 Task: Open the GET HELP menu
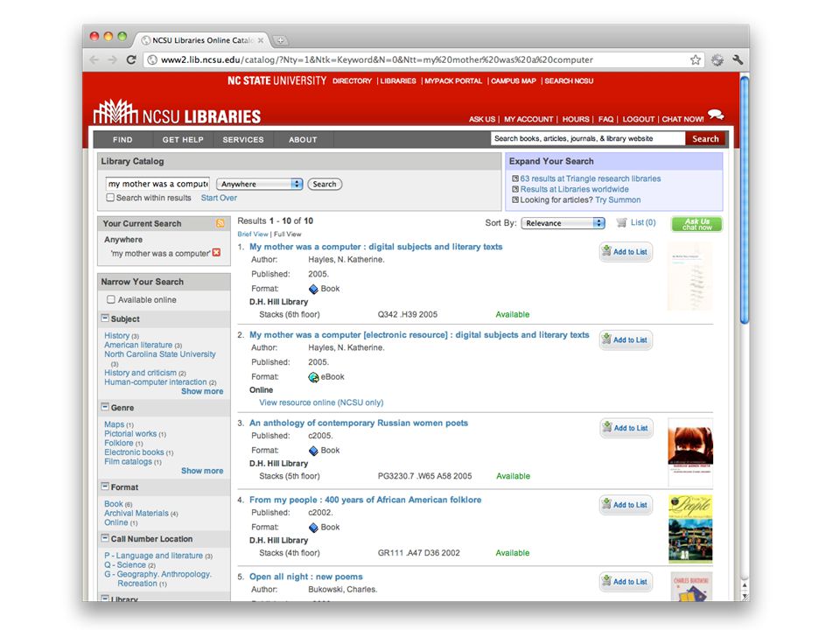pos(183,139)
